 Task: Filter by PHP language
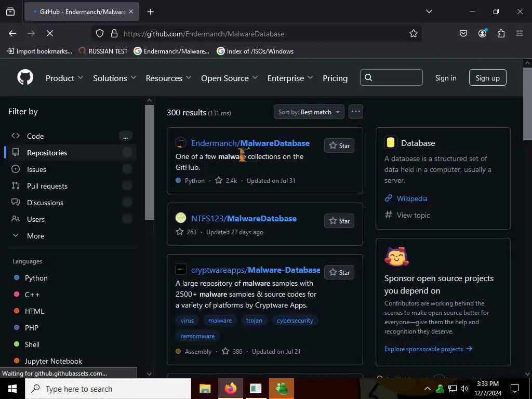[31, 328]
